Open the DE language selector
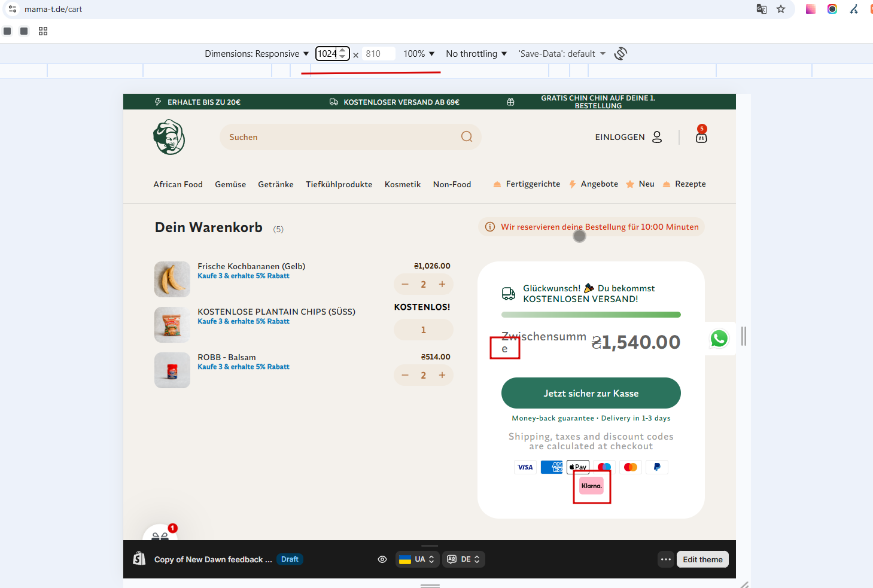The width and height of the screenshot is (873, 588). 464,559
